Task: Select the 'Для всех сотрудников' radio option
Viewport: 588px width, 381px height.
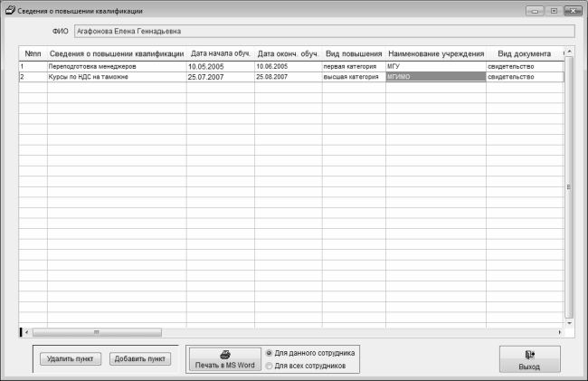Action: (x=269, y=366)
